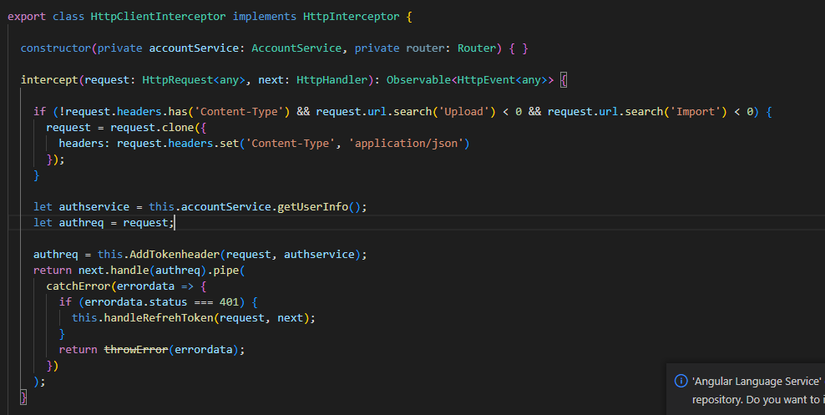Screen dimensions: 825x415
Task: Click the 'Import' string literal
Action: (x=695, y=112)
